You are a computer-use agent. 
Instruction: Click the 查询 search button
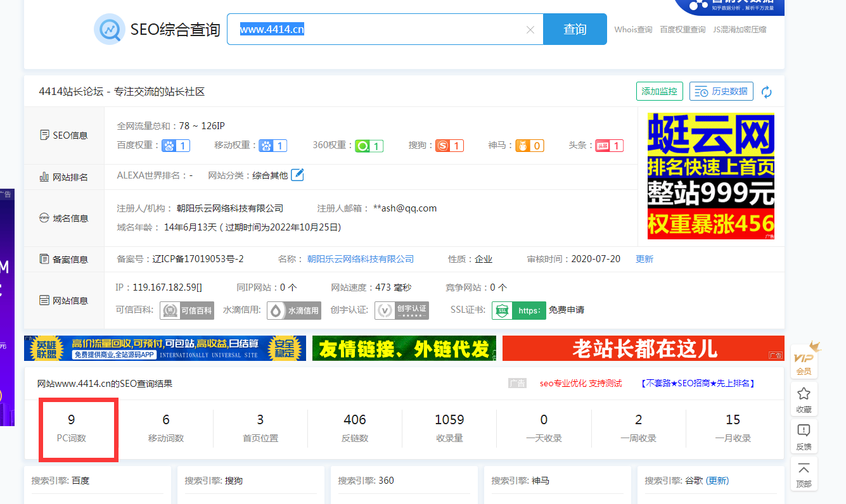click(x=575, y=29)
